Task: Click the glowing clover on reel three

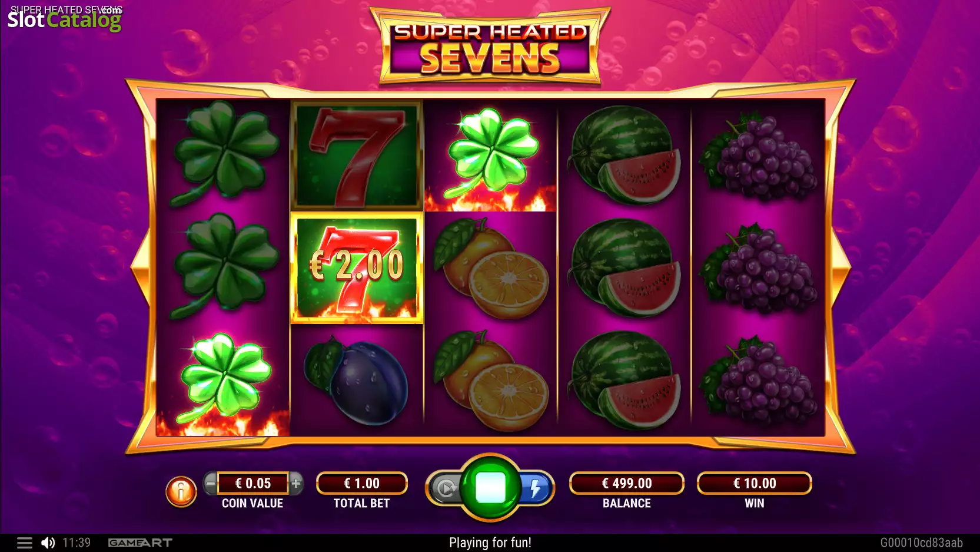Action: tap(491, 154)
